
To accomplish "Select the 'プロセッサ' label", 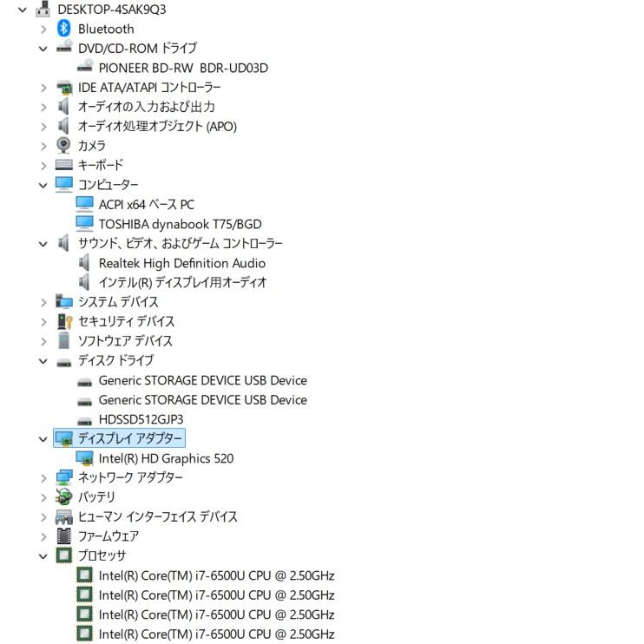I will 102,555.
